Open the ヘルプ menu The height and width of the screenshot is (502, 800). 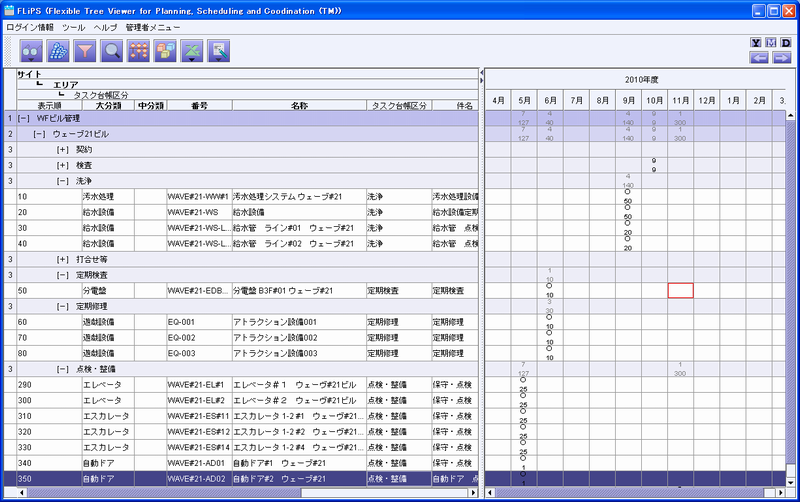coord(105,28)
